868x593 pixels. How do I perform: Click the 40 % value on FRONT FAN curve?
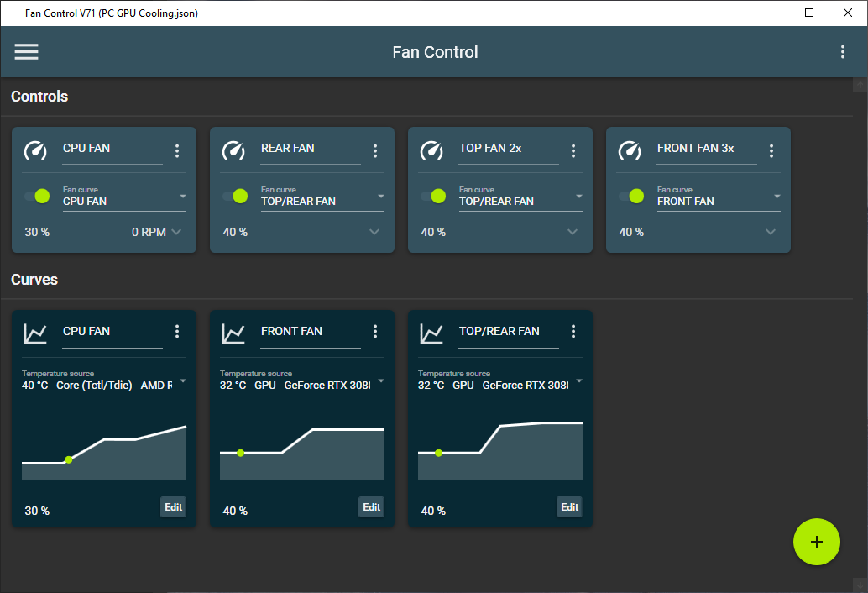click(x=235, y=511)
